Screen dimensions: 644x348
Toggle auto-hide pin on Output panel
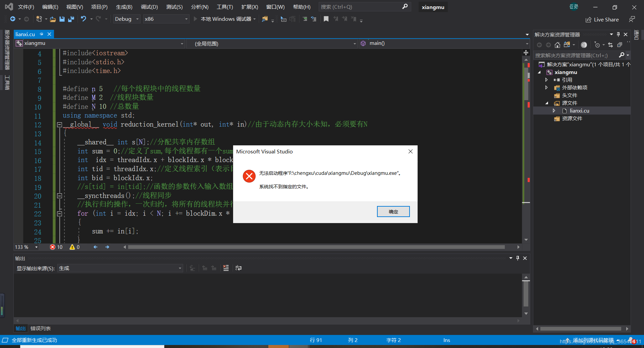click(x=518, y=258)
